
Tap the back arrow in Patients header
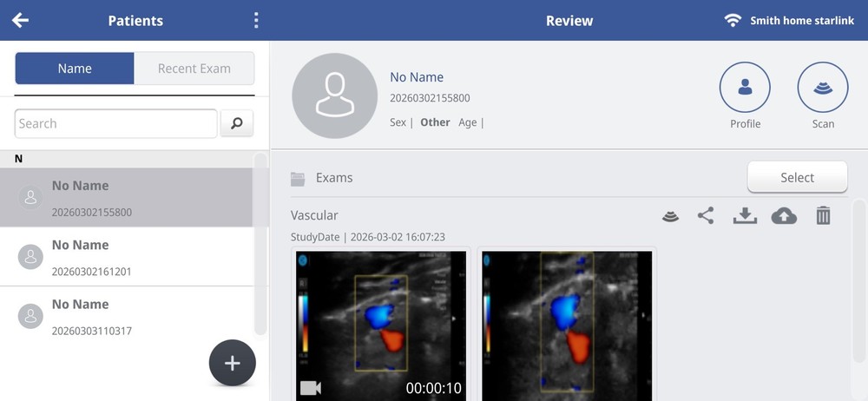21,20
